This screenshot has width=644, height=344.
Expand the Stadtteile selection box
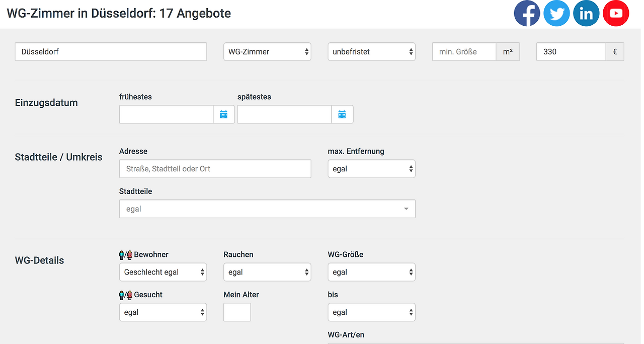pyautogui.click(x=267, y=209)
